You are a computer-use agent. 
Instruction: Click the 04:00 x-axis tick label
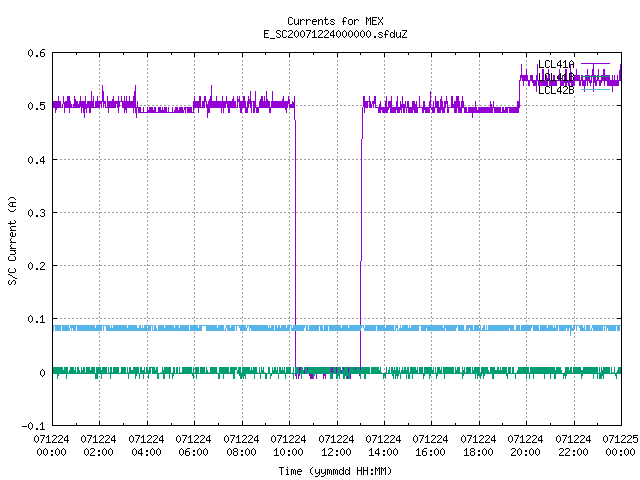(x=146, y=452)
